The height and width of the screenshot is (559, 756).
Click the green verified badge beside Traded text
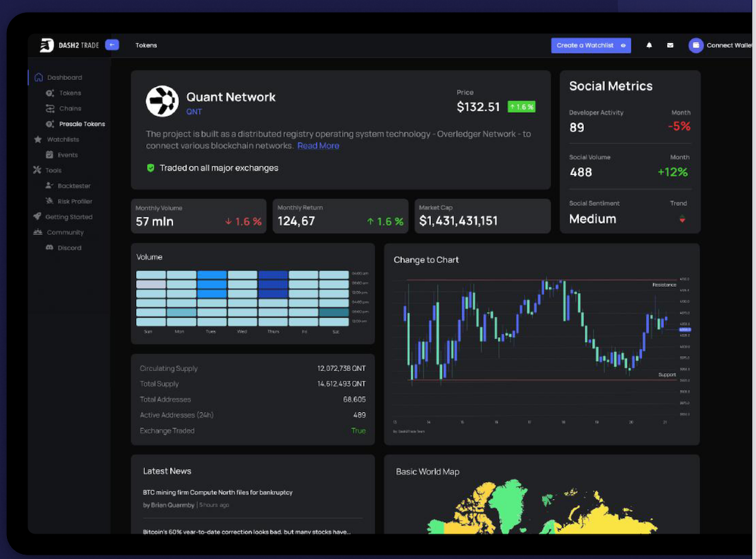[150, 168]
